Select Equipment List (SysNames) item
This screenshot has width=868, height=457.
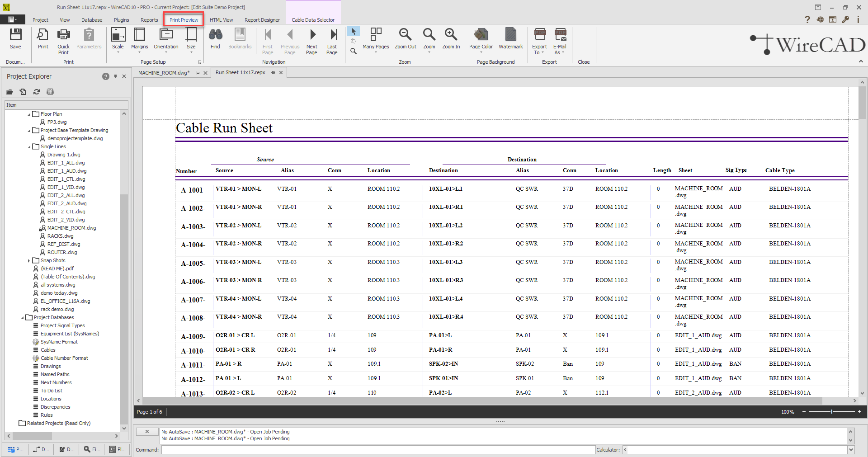pyautogui.click(x=70, y=334)
